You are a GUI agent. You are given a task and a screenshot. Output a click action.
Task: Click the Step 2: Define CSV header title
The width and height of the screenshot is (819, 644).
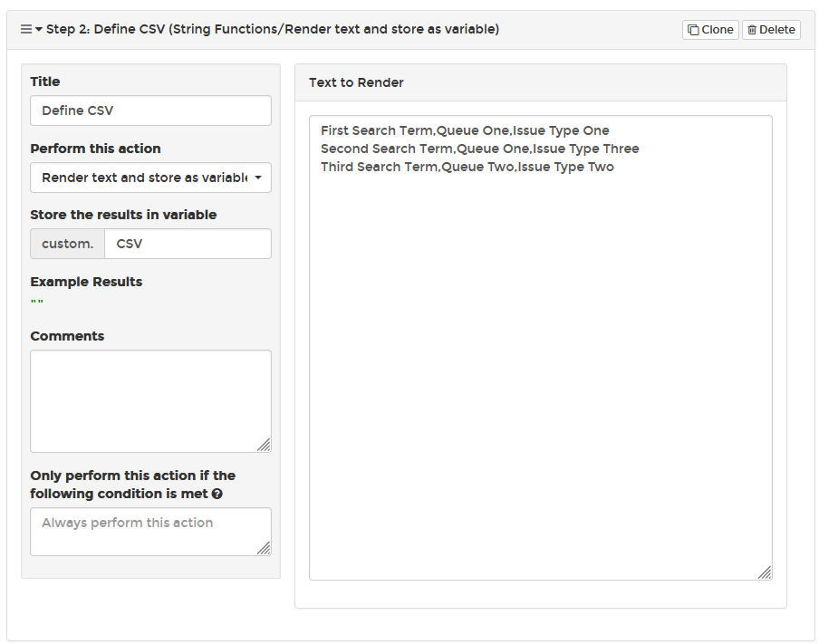(272, 29)
